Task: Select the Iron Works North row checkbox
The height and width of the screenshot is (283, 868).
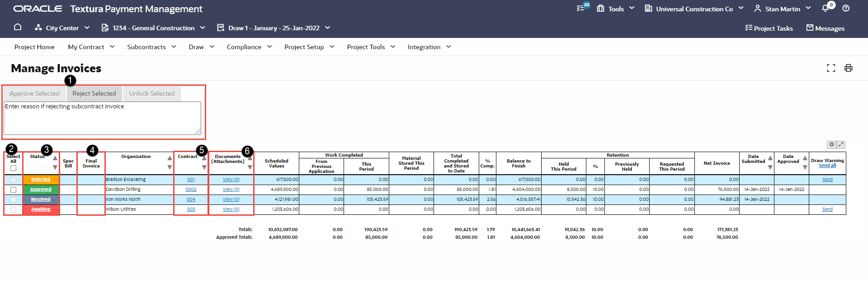Action: 13,199
